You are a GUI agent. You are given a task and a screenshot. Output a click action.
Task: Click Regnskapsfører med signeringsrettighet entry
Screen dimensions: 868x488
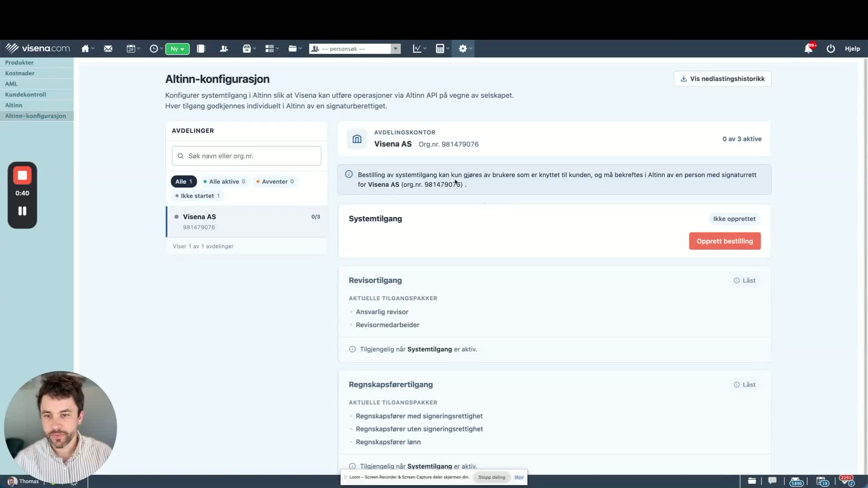tap(419, 416)
